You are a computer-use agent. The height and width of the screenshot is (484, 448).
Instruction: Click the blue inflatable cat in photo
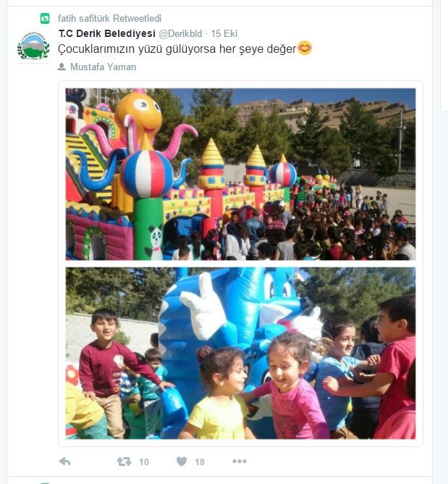pos(234,327)
